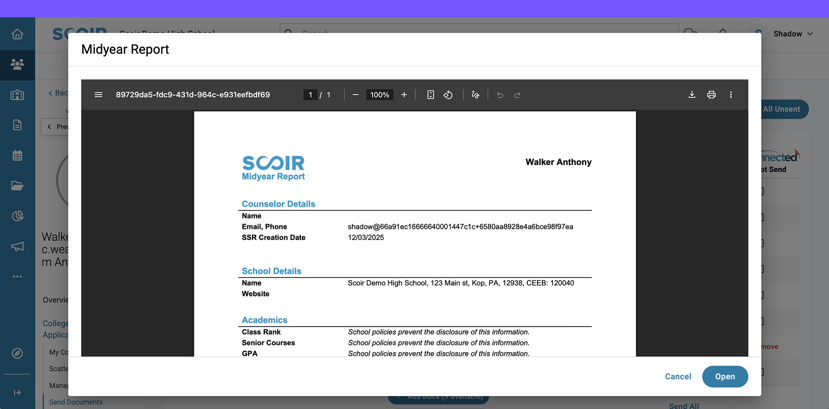This screenshot has height=409, width=829.
Task: Open the Students sidebar section
Action: click(x=17, y=64)
